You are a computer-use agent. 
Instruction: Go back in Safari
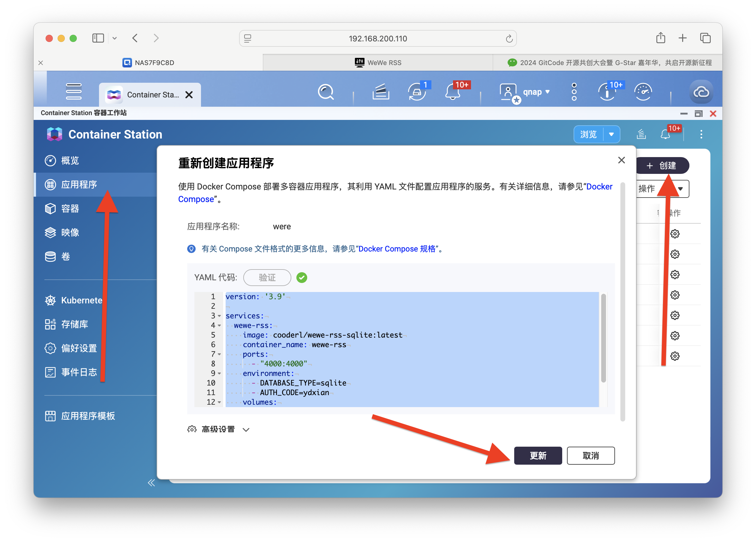(x=135, y=38)
